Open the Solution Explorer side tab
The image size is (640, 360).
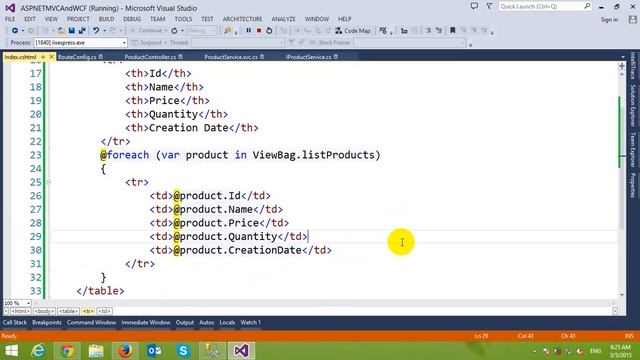click(633, 105)
